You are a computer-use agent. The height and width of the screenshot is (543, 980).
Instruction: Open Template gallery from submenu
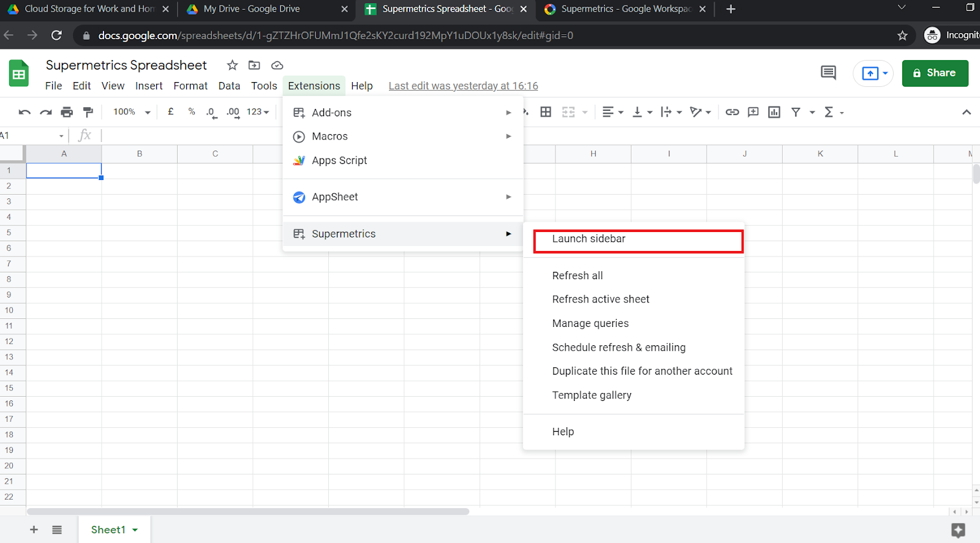(x=634, y=395)
